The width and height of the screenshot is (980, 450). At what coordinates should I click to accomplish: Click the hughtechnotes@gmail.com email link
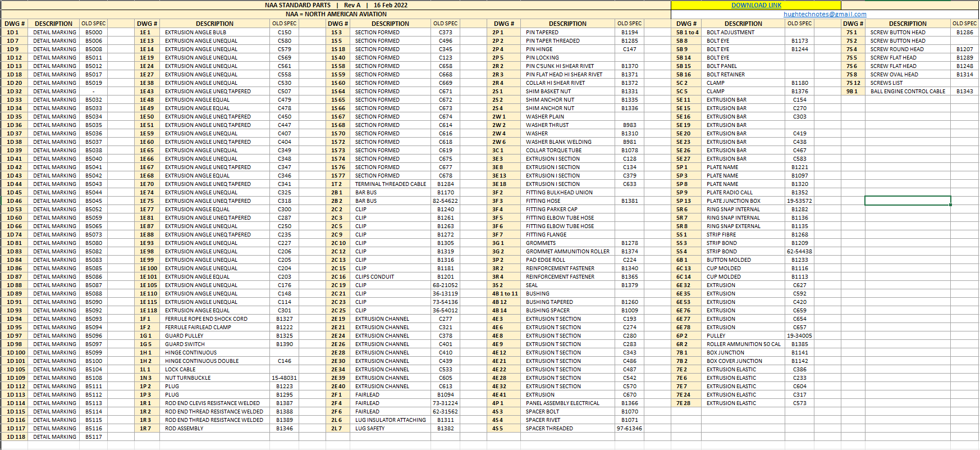(x=825, y=14)
